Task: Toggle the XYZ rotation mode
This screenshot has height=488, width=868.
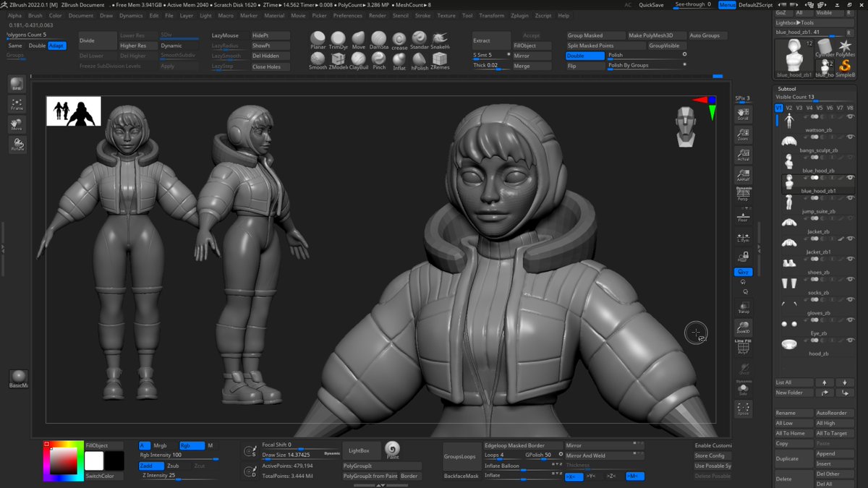Action: (743, 272)
